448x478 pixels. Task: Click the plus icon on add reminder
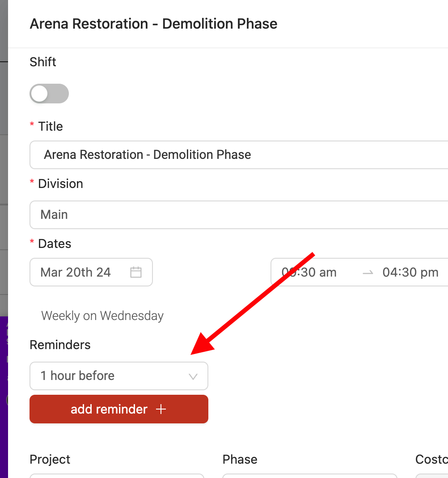161,409
